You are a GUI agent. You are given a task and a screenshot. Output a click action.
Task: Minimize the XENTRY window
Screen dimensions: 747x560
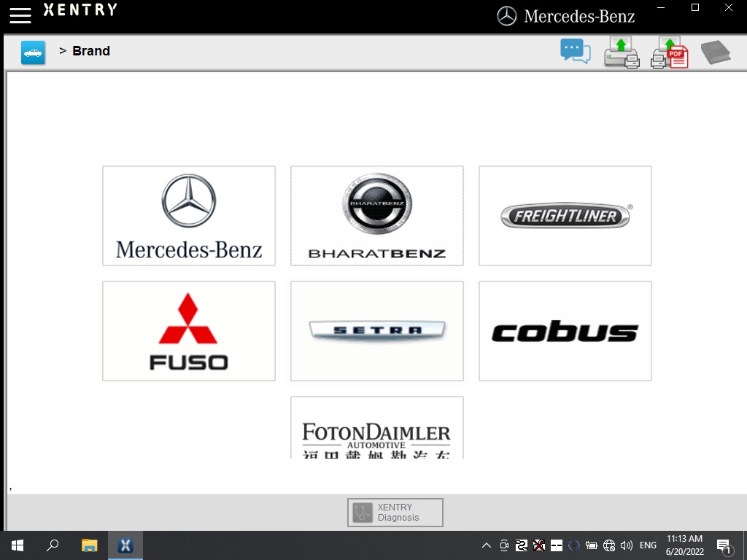pos(661,7)
